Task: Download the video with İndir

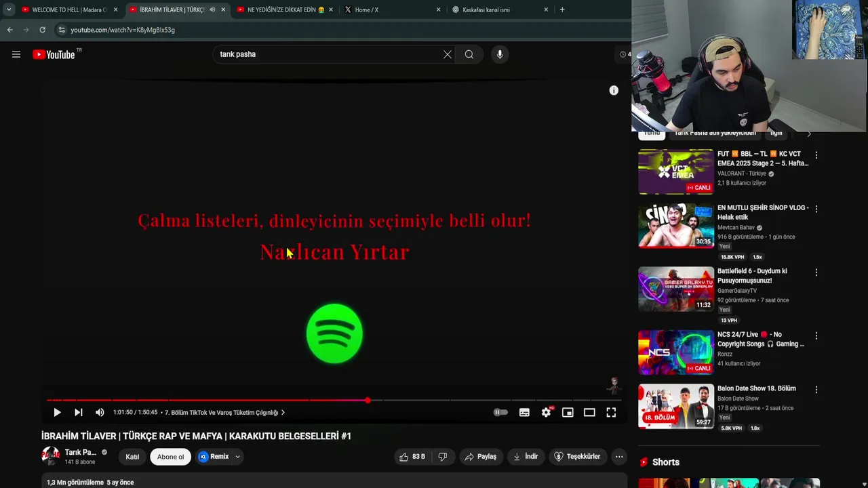Action: [x=526, y=457]
